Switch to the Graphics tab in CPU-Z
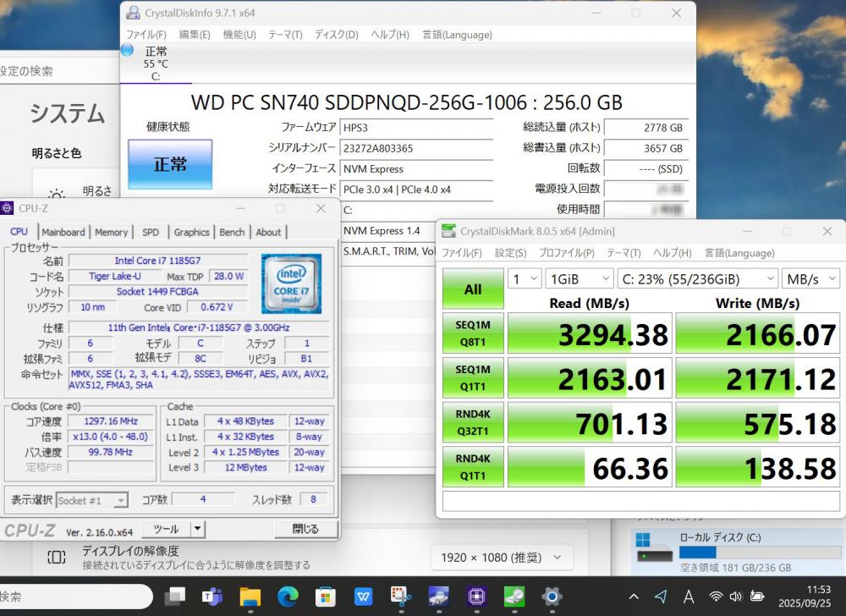This screenshot has height=616, width=846. pos(191,232)
